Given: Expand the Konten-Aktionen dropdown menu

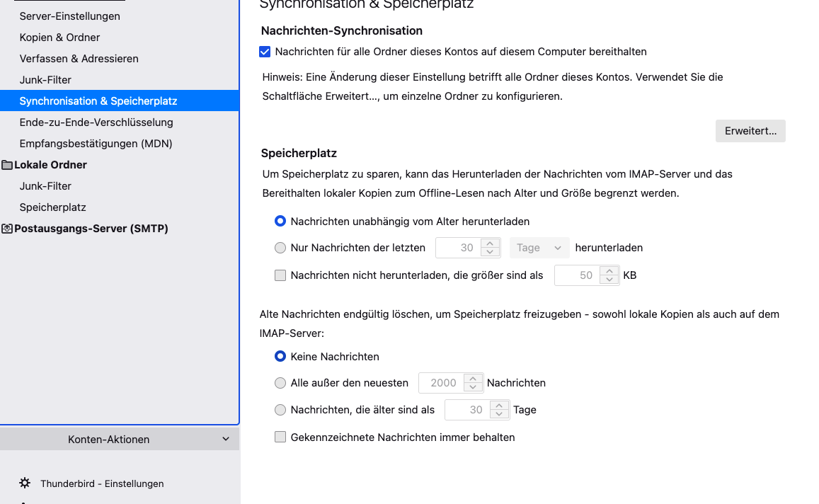Looking at the screenshot, I should [120, 439].
